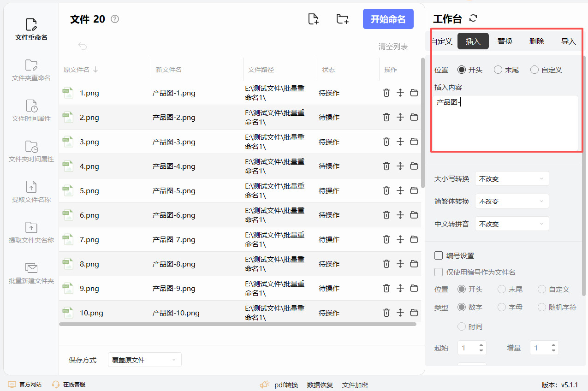Click the 插入内容 text field

[x=505, y=122]
